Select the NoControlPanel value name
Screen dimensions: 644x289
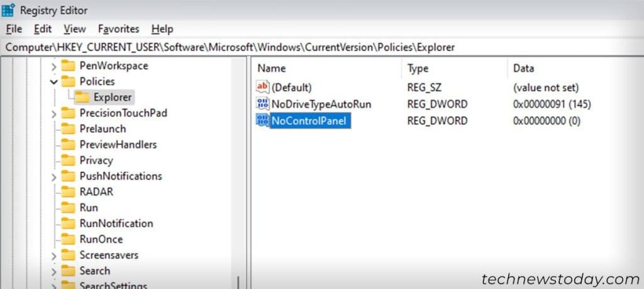tap(309, 121)
